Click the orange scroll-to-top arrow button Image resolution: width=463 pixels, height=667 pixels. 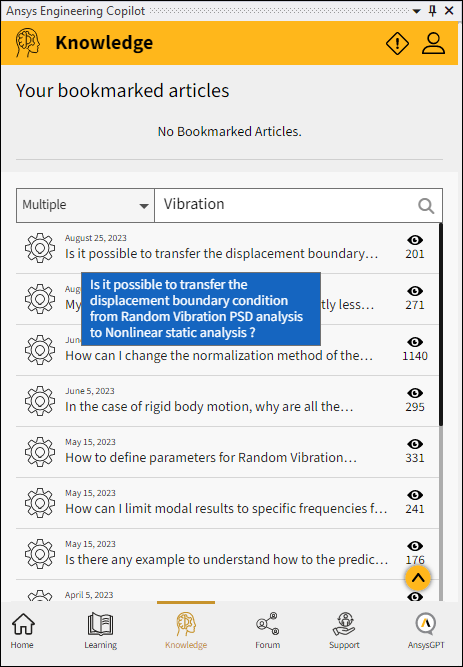pyautogui.click(x=418, y=578)
